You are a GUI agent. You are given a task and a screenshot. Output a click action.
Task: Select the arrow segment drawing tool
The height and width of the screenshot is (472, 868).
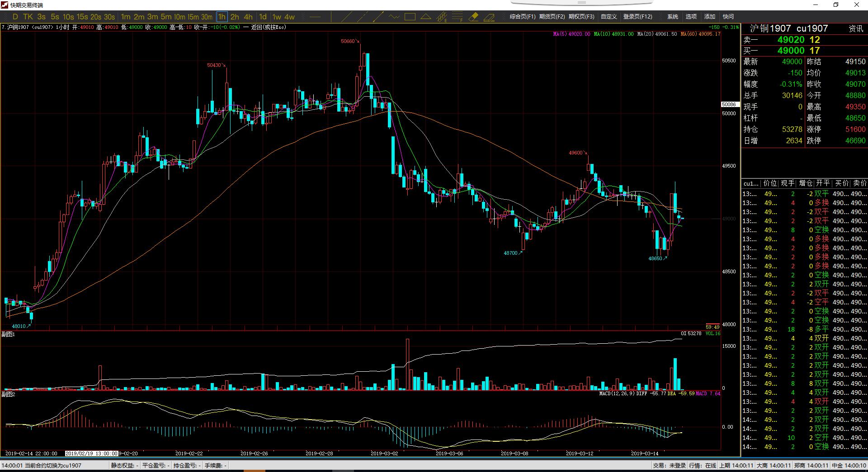point(378,17)
